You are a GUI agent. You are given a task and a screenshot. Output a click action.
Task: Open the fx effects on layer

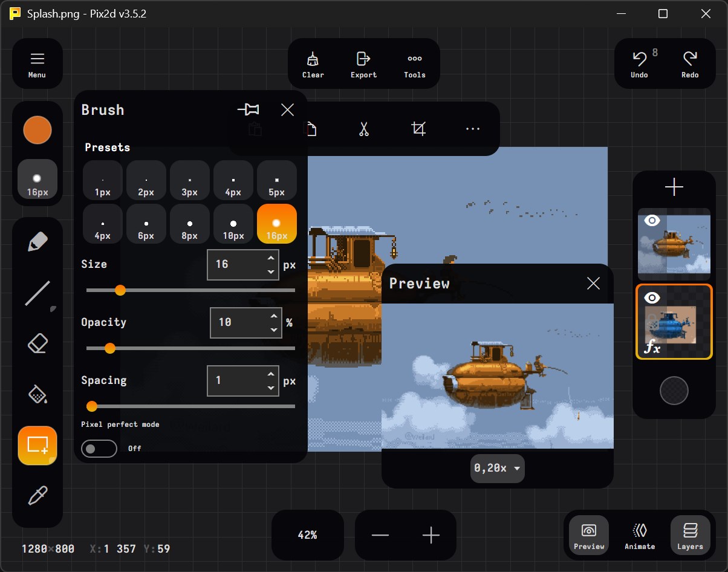652,347
